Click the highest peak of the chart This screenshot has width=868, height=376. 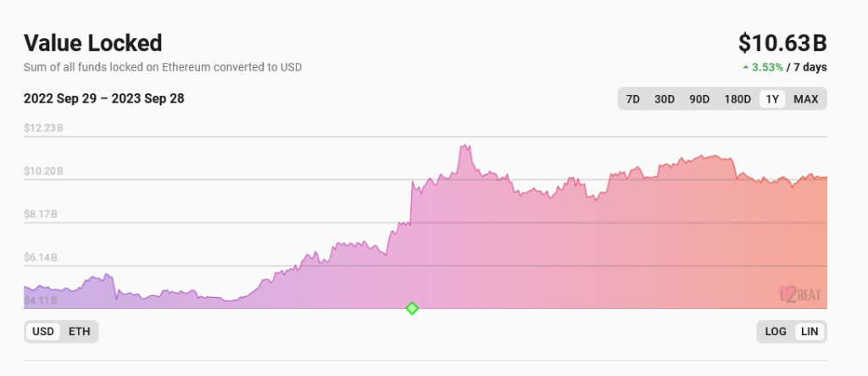465,146
